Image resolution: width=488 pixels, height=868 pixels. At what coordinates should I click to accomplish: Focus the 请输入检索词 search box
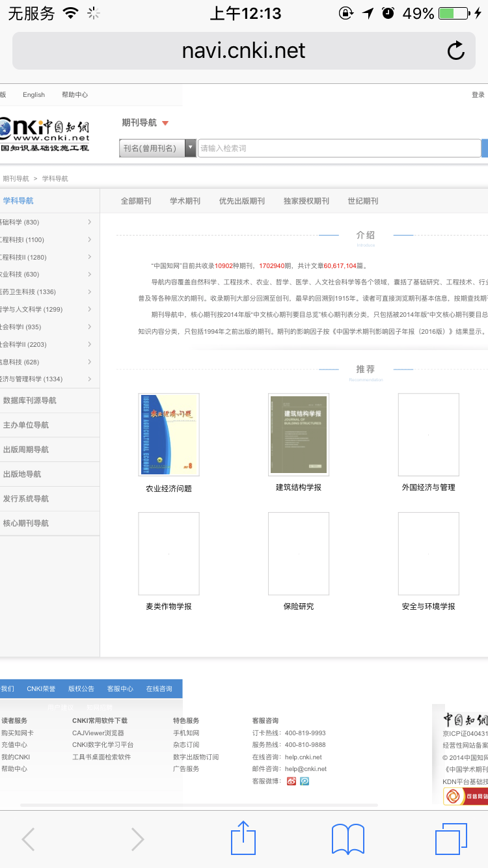point(339,148)
